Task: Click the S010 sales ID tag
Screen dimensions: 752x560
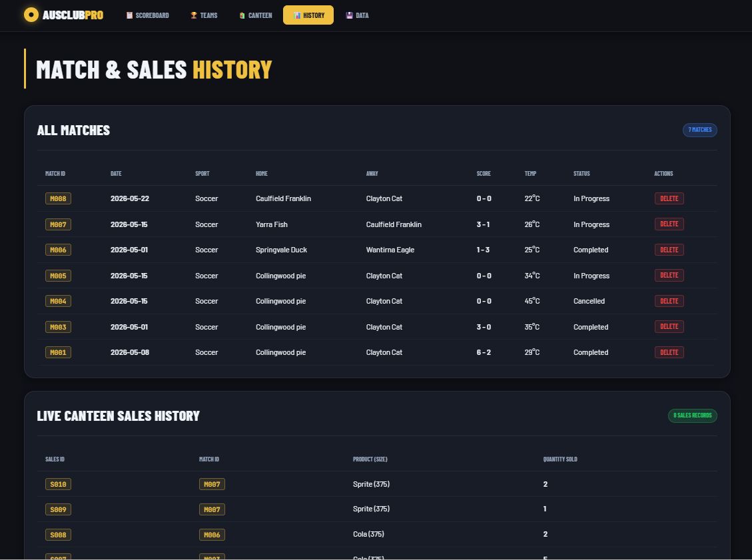Action: click(58, 484)
